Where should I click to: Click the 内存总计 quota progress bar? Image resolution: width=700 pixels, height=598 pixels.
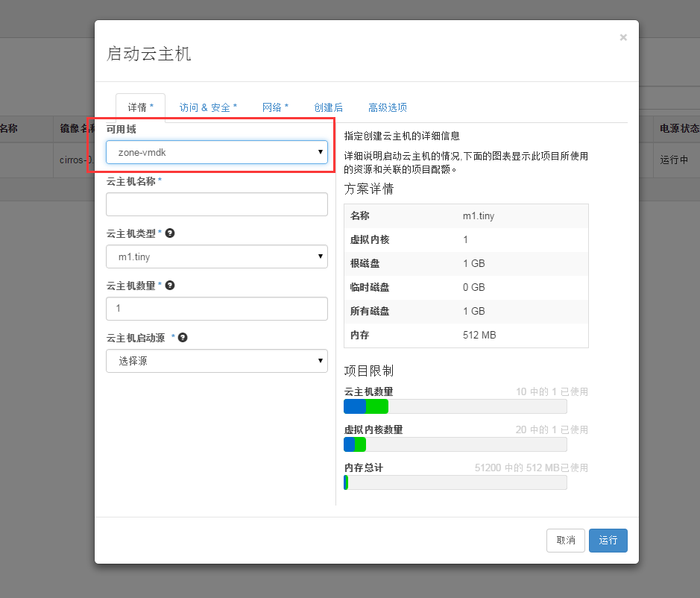click(x=455, y=482)
